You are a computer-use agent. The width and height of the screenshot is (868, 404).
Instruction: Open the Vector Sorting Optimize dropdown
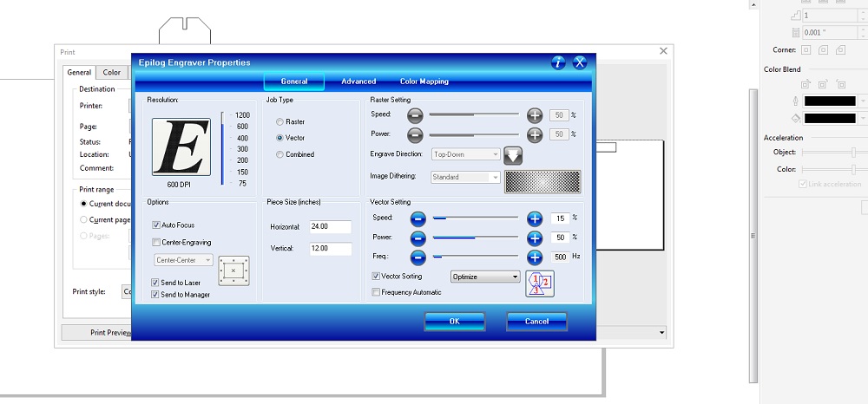click(x=485, y=277)
